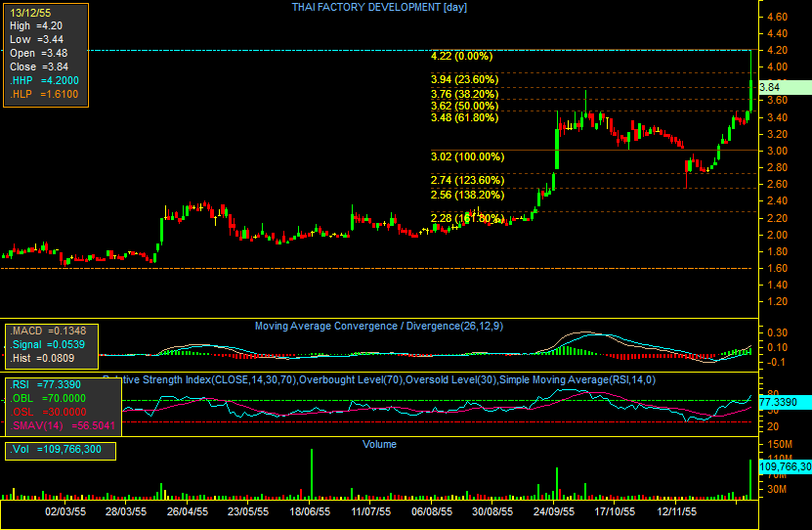Click the current price marker 3.84 on axis

(785, 87)
